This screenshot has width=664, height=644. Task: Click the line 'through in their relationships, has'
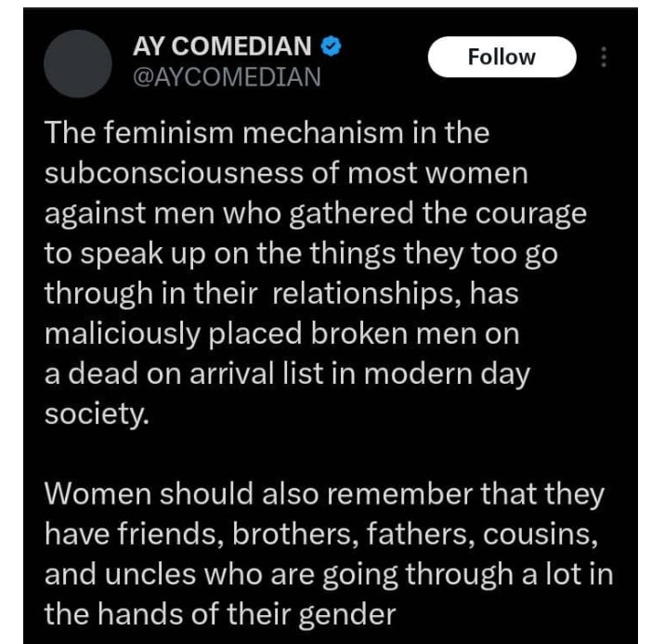pyautogui.click(x=281, y=294)
